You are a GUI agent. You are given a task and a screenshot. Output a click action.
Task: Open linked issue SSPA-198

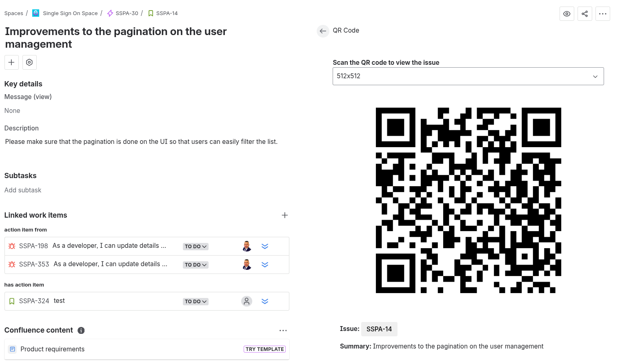click(33, 246)
